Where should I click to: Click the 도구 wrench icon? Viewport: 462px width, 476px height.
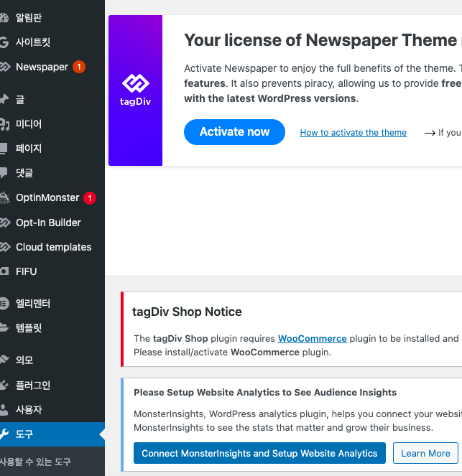click(4, 434)
